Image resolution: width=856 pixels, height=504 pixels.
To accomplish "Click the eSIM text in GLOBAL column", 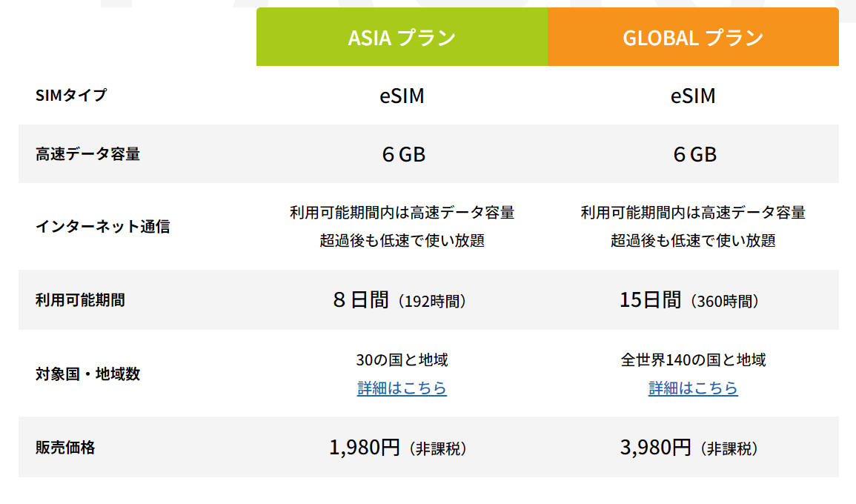I will point(693,96).
